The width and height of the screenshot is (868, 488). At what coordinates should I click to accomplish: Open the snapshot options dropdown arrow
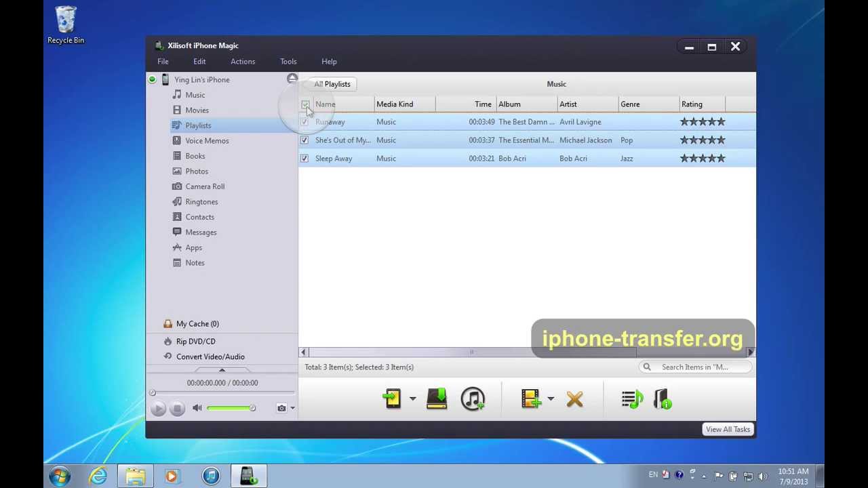(292, 408)
